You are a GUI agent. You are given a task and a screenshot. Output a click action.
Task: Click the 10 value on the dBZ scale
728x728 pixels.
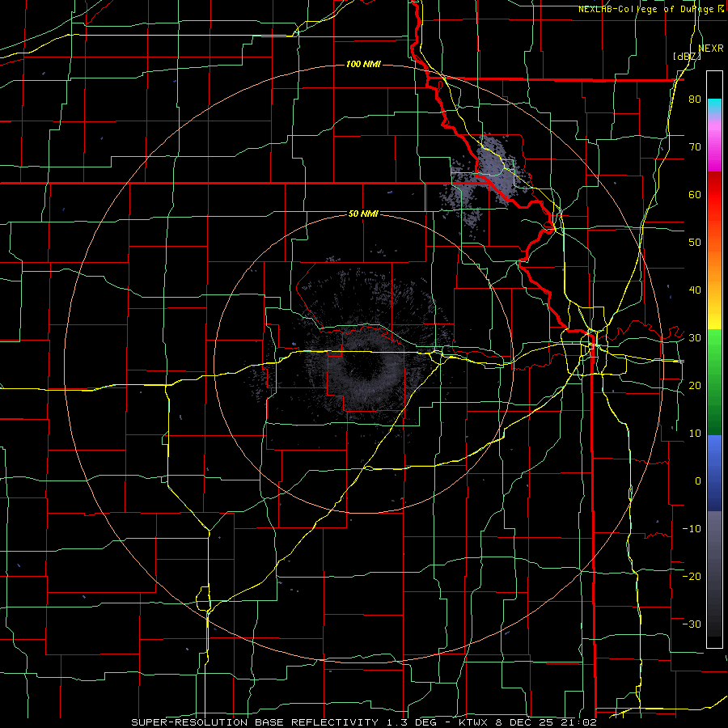(695, 434)
